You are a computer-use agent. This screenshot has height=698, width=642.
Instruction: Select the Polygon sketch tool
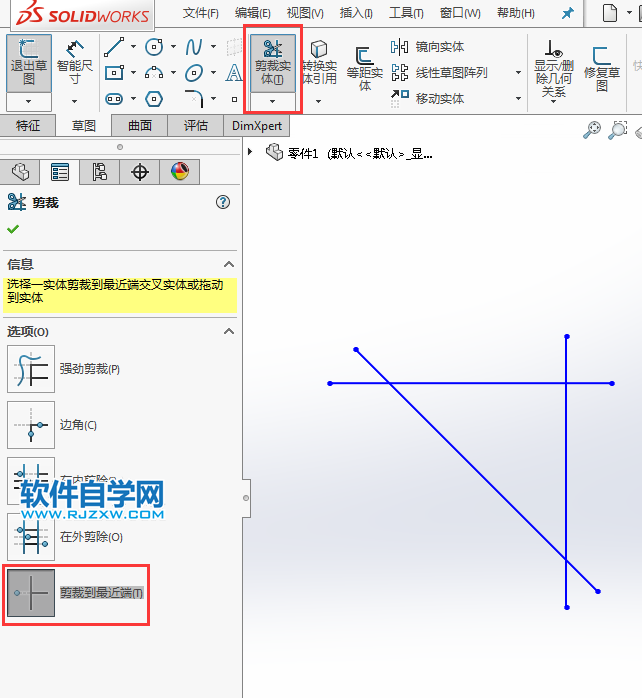tap(154, 99)
